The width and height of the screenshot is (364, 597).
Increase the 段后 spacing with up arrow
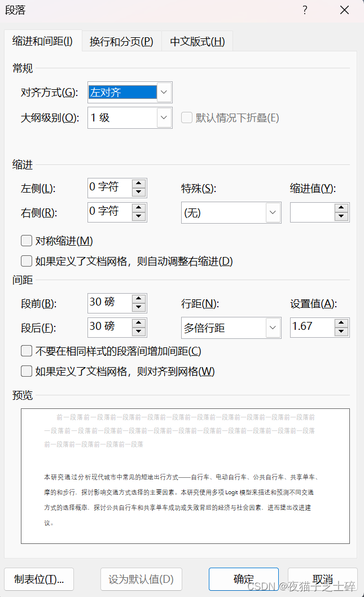pyautogui.click(x=139, y=323)
